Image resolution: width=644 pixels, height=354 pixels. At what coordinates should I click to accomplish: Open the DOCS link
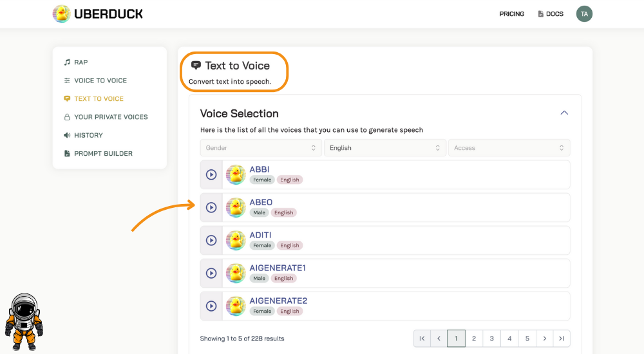554,14
